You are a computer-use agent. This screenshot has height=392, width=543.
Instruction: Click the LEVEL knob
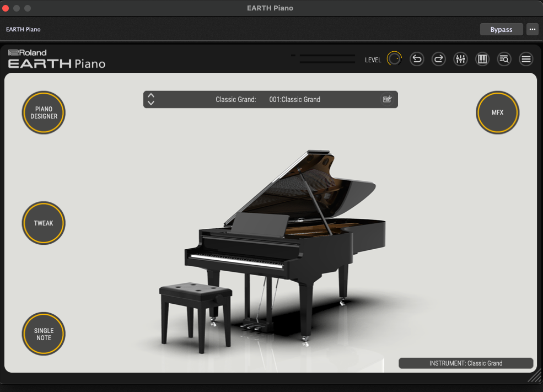[x=394, y=59]
